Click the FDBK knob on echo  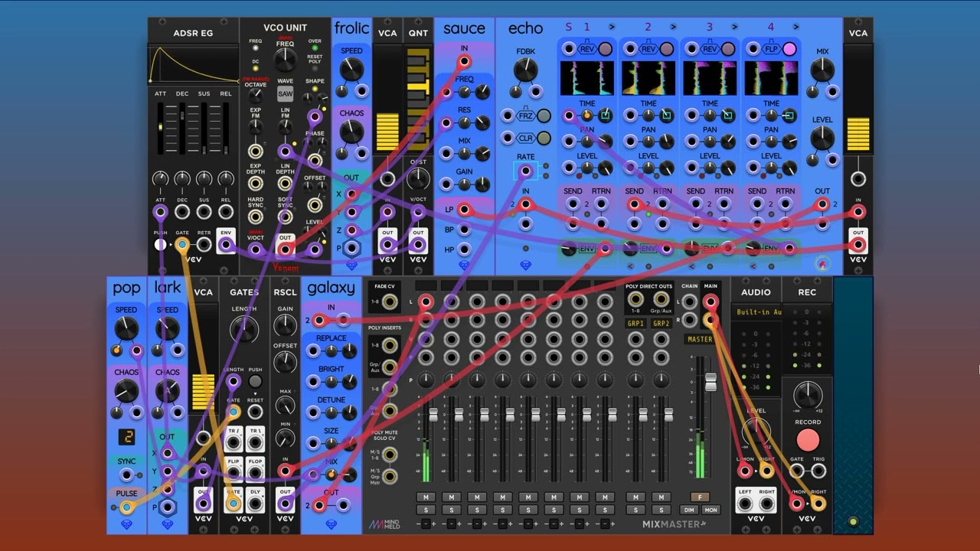525,70
